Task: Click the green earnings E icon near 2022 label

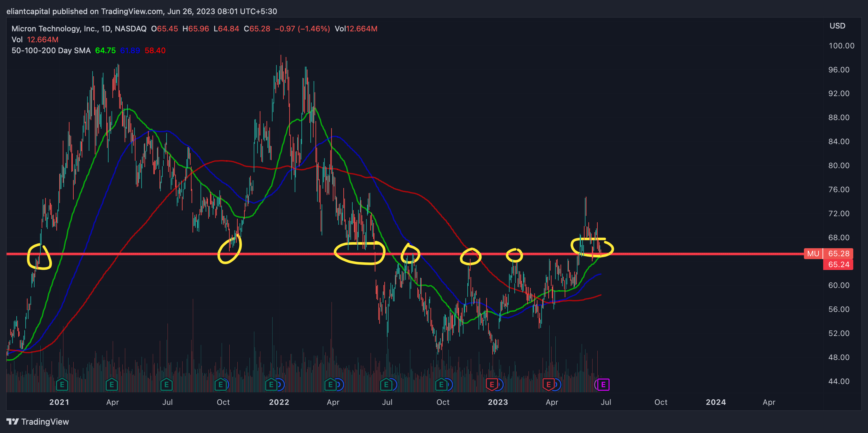Action: 271,384
